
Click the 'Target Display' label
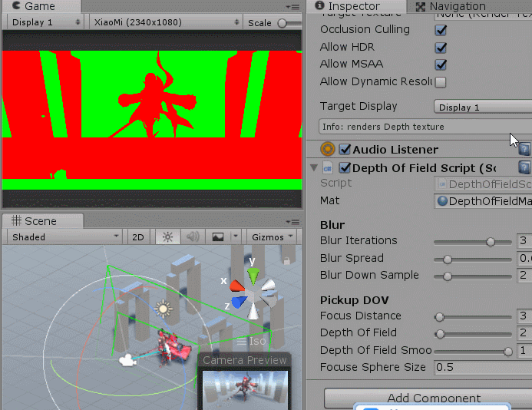pyautogui.click(x=359, y=106)
